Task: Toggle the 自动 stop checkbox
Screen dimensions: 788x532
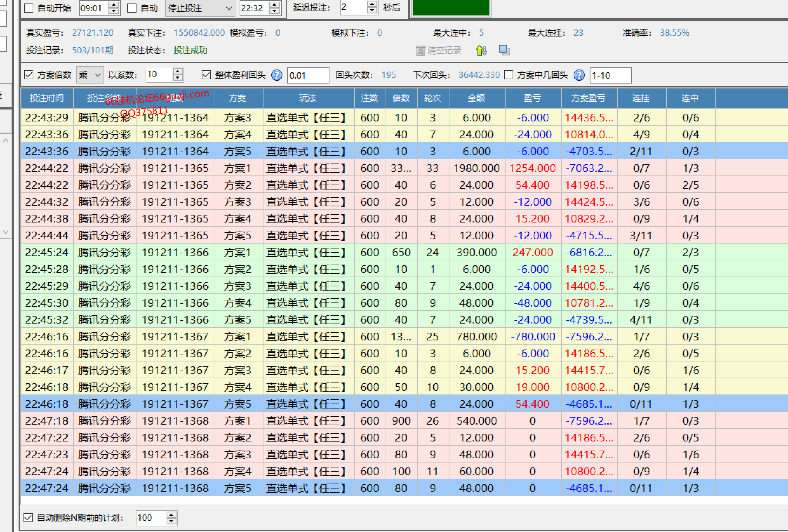Action: [x=132, y=8]
